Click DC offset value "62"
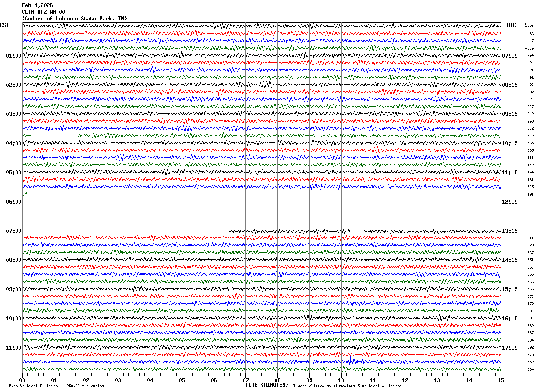The height and width of the screenshot is (392, 536). [532, 77]
